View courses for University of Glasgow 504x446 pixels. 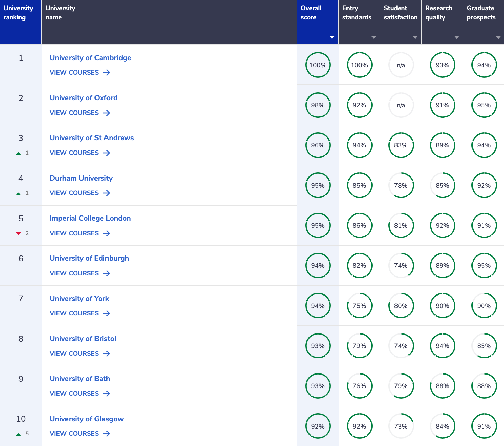[x=80, y=434]
